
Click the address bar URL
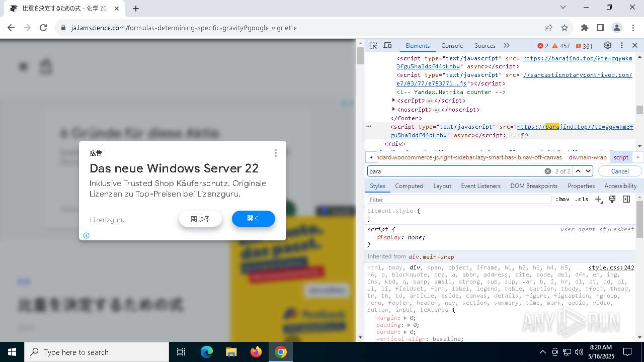pyautogui.click(x=184, y=28)
